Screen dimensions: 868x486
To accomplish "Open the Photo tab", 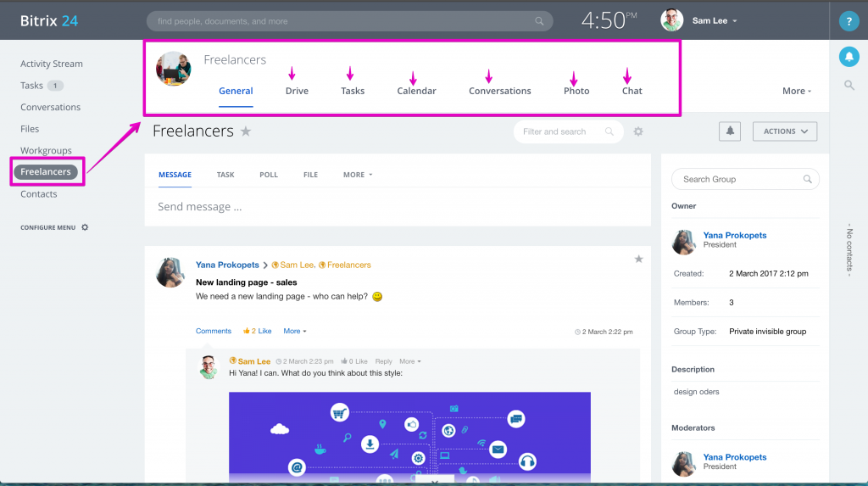I will tap(576, 91).
